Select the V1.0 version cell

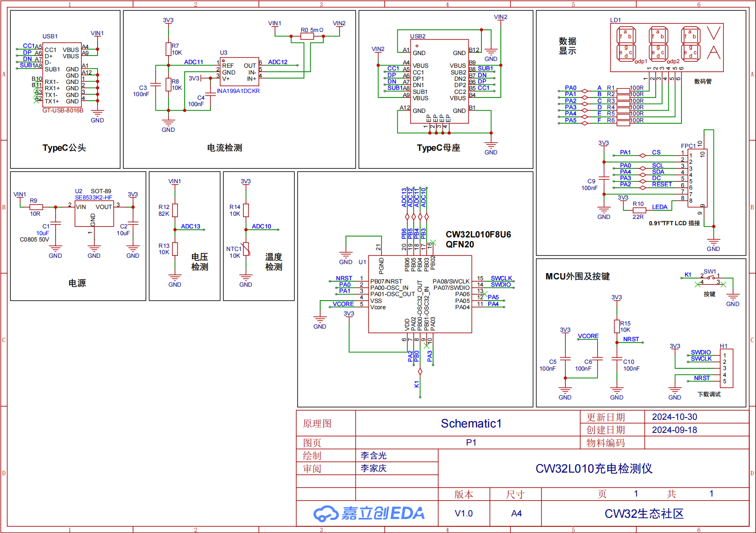click(463, 514)
